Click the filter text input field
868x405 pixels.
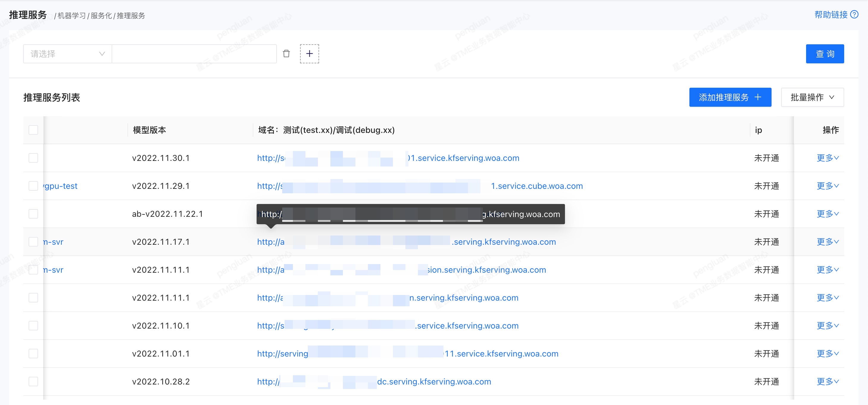(x=194, y=54)
